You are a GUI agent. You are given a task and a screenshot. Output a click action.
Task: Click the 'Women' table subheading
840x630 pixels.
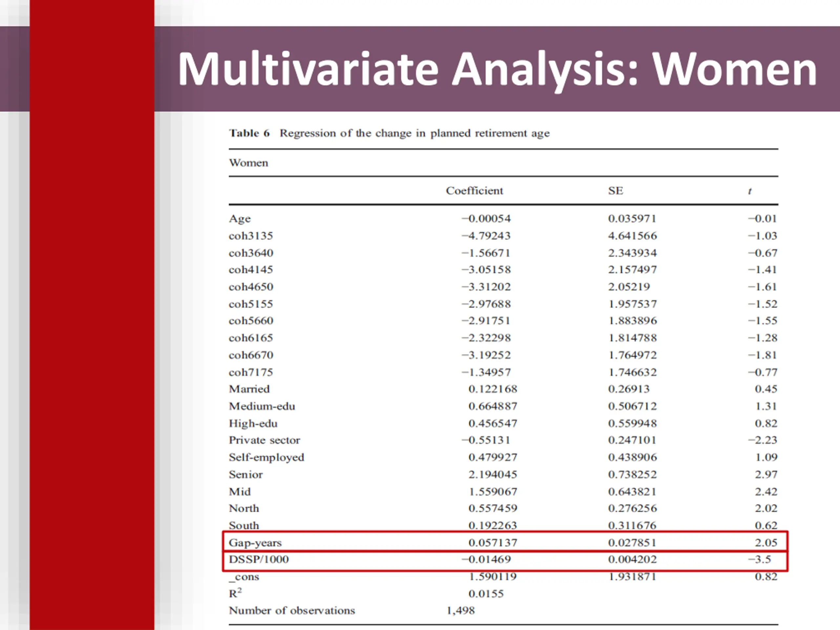click(248, 163)
